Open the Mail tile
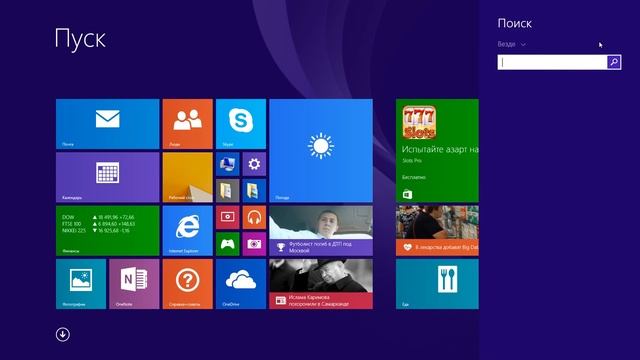 [108, 124]
